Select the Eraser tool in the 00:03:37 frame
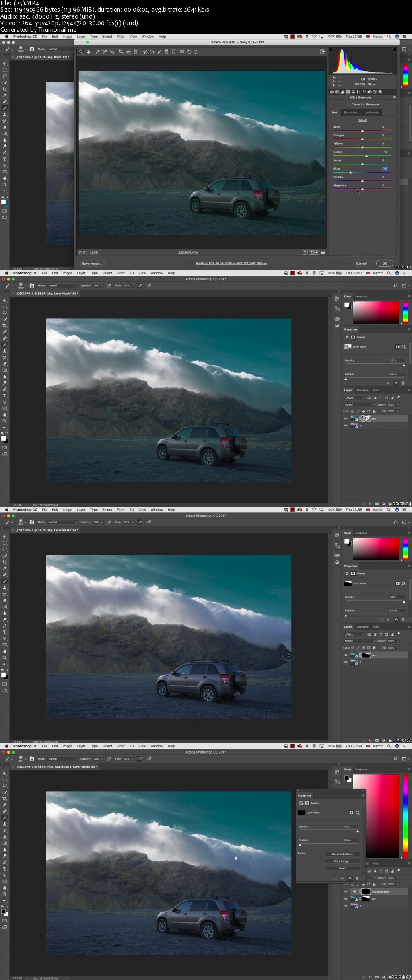 tap(5, 600)
